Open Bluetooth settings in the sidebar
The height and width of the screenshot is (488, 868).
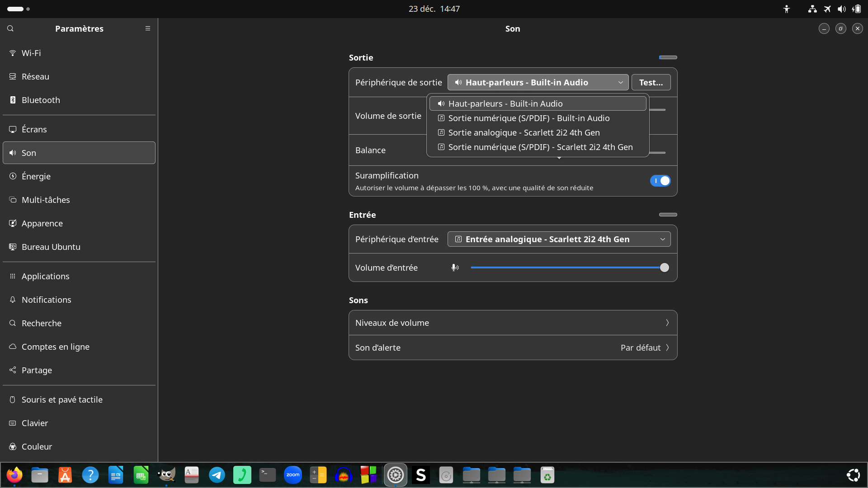coord(41,100)
